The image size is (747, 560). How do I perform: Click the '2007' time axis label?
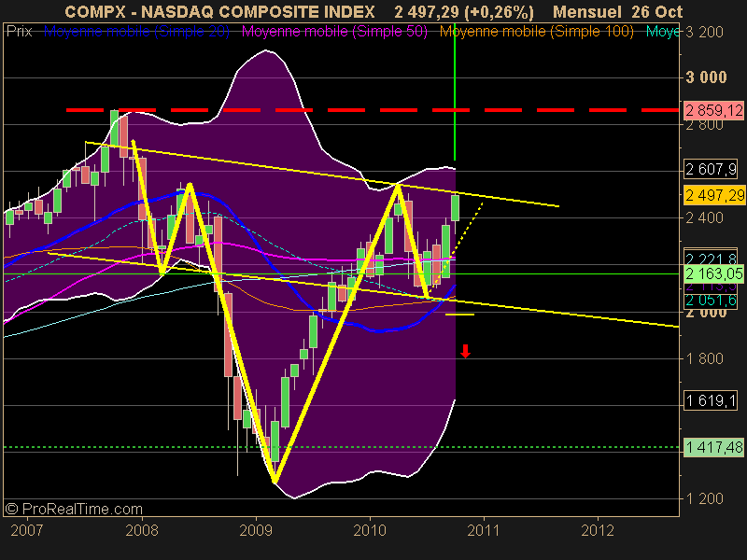27,530
